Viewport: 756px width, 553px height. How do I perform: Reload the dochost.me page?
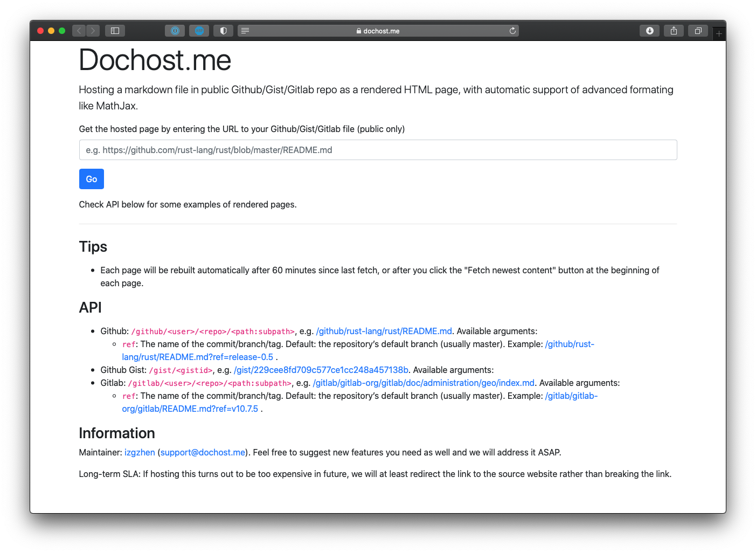(512, 31)
